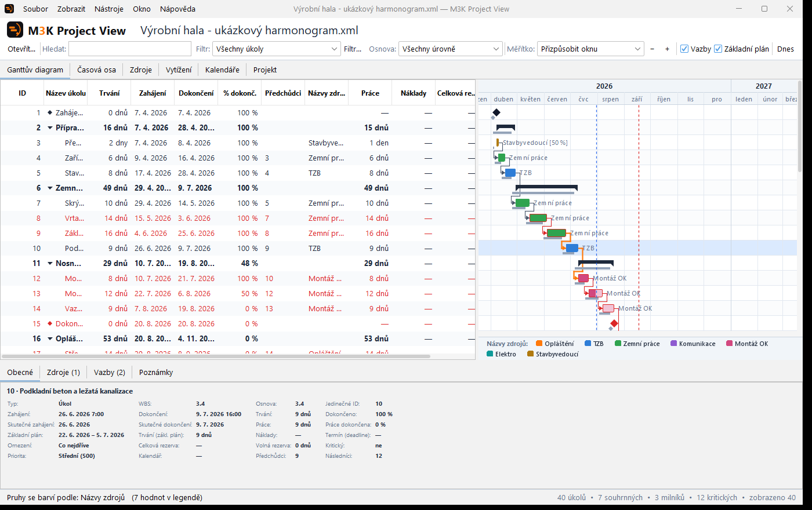The width and height of the screenshot is (812, 510).
Task: Click the "květen" month header in the timeline
Action: [x=530, y=99]
